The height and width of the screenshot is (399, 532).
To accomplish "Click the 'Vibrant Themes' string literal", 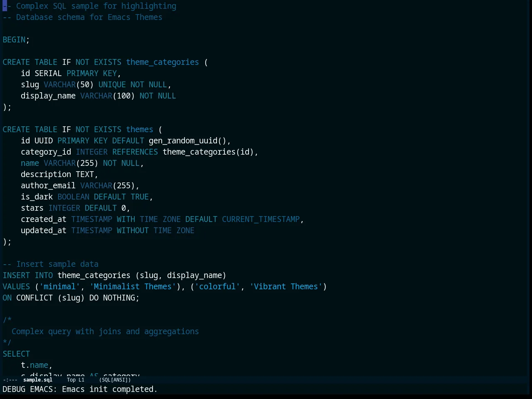I will [x=286, y=287].
